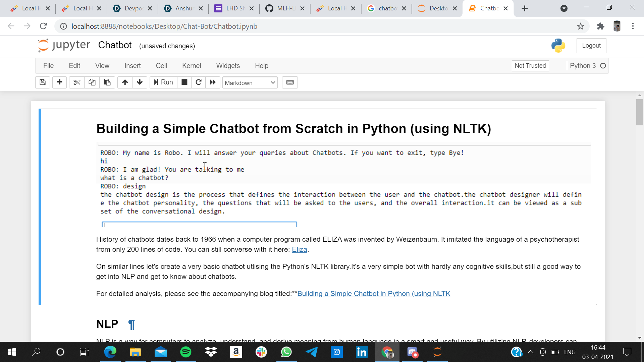
Task: Click the Run button
Action: pyautogui.click(x=163, y=82)
